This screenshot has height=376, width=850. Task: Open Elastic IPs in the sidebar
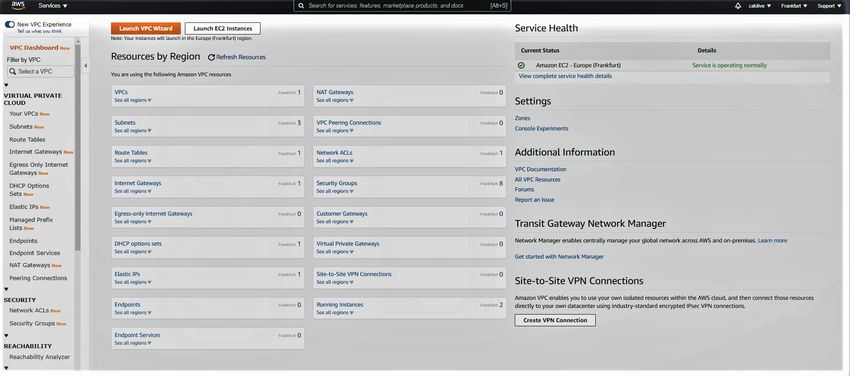pyautogui.click(x=24, y=207)
